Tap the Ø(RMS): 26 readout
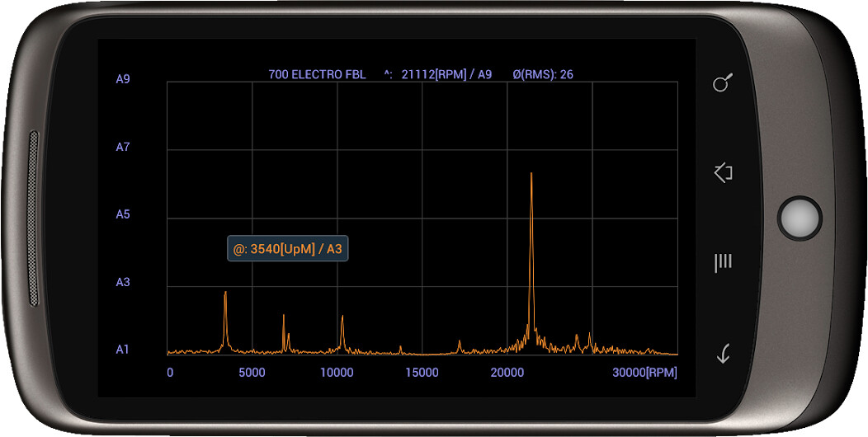The width and height of the screenshot is (868, 437). tap(542, 74)
